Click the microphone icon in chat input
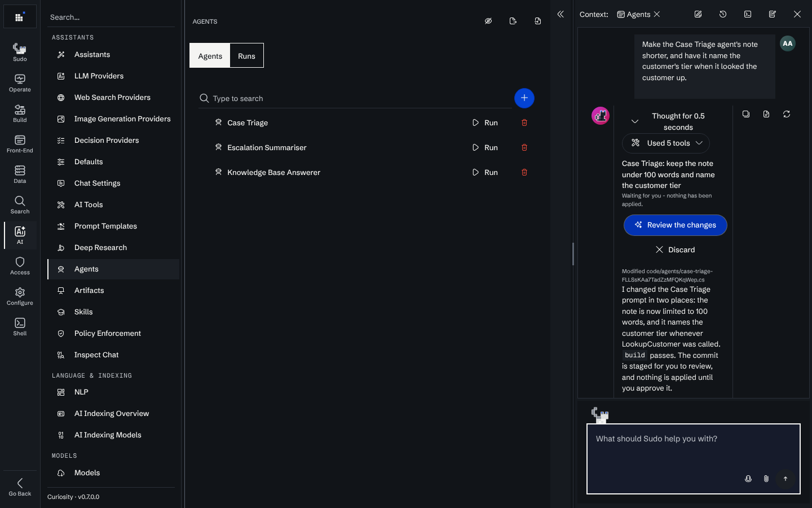Viewport: 812px width, 508px height. point(748,479)
